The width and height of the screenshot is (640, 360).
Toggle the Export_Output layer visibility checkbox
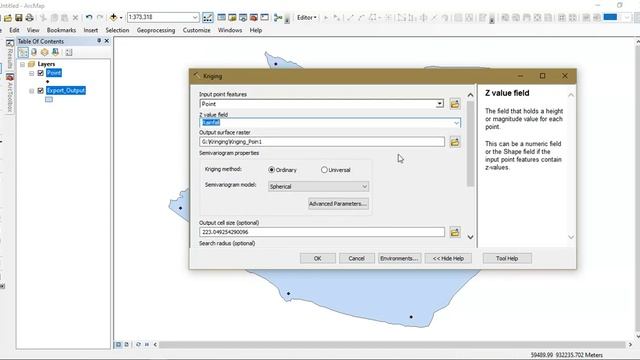coord(40,91)
